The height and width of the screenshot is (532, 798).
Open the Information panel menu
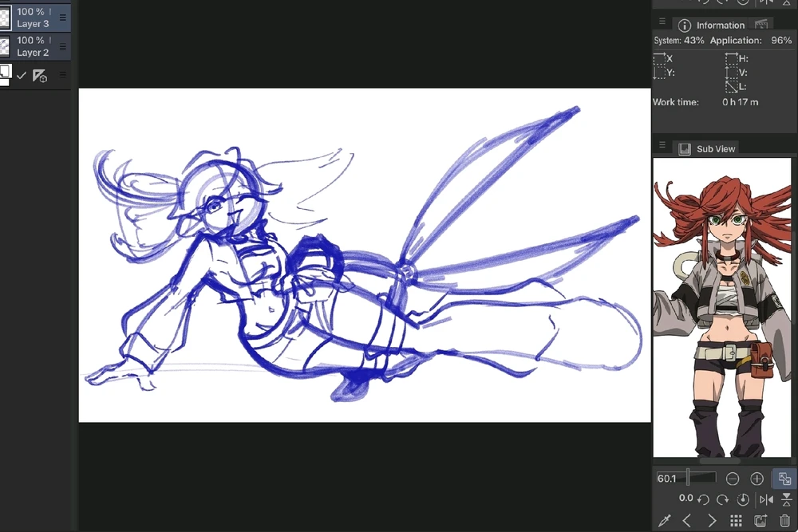click(x=662, y=23)
